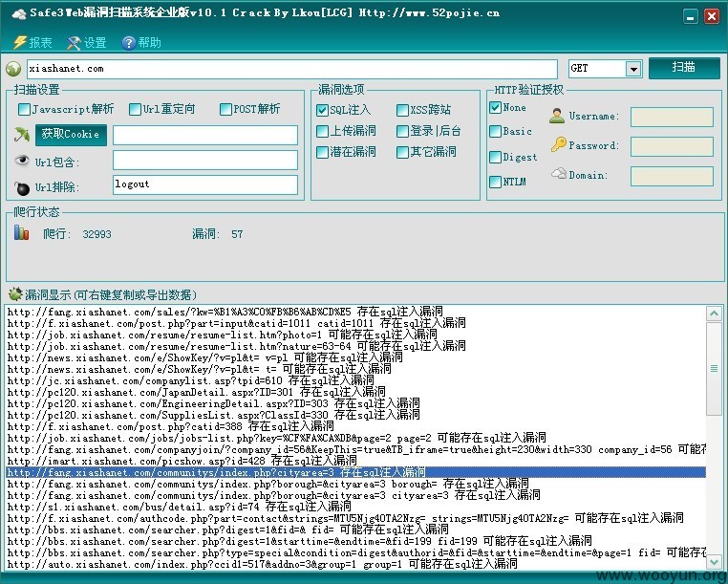The height and width of the screenshot is (584, 728).
Task: Click the green leaf icon beside 获取Cookie
Action: [22, 135]
